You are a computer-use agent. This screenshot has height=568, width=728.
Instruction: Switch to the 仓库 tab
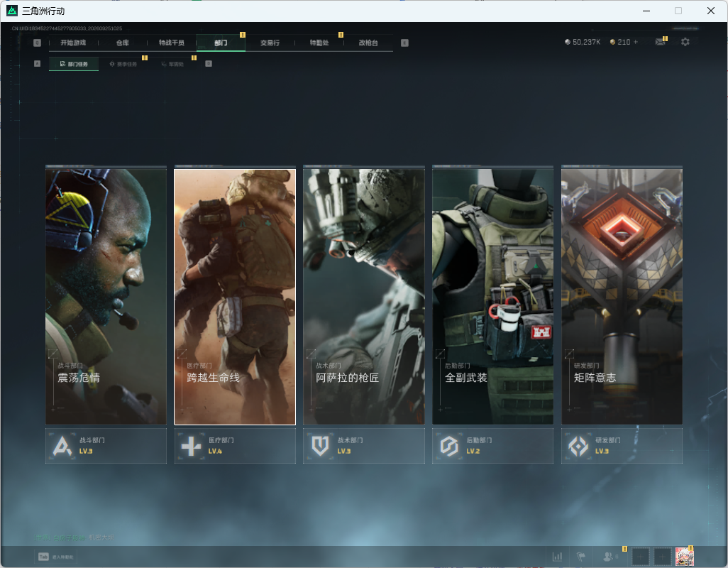[x=123, y=43]
